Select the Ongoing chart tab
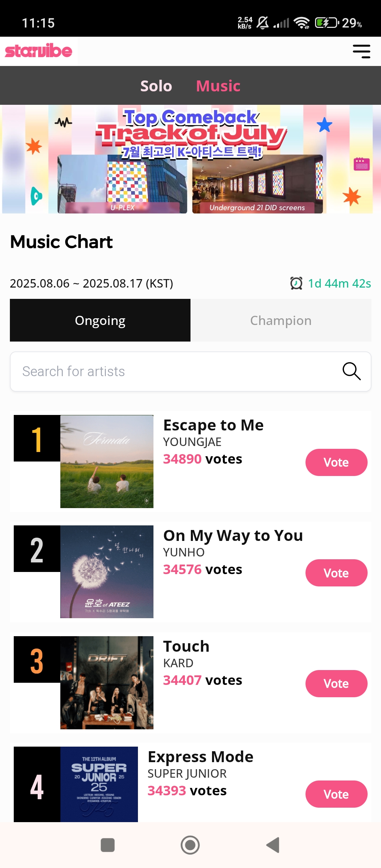The width and height of the screenshot is (381, 868). click(100, 320)
